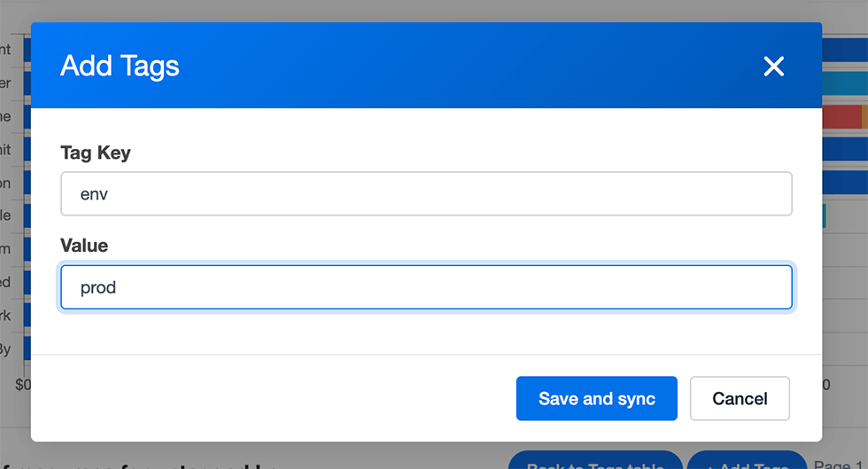Click into the Tag Key field containing env
Viewport: 868px width, 469px height.
tap(426, 193)
